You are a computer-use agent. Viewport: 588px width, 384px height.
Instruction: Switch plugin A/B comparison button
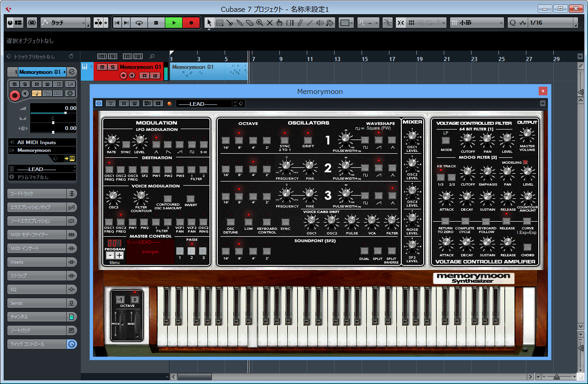(x=148, y=104)
